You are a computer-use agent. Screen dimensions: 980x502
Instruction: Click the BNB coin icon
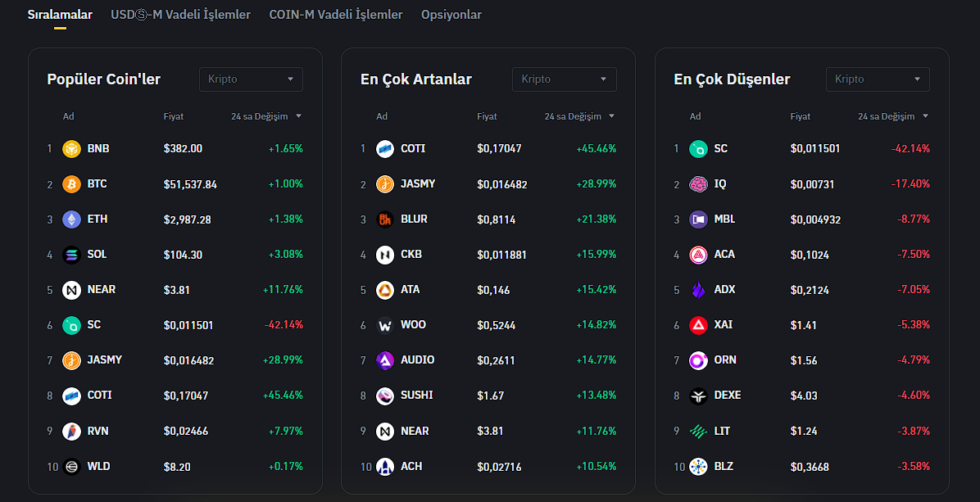(x=71, y=149)
